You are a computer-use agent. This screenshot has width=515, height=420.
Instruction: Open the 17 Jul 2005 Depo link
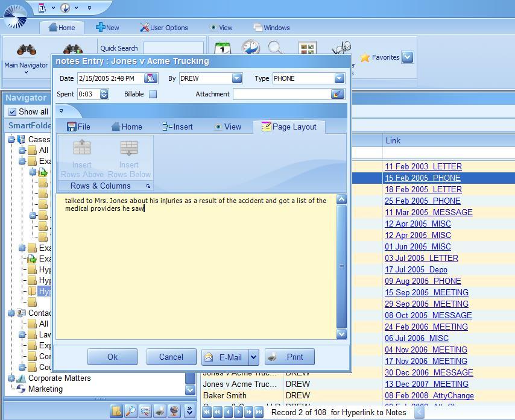click(x=416, y=269)
